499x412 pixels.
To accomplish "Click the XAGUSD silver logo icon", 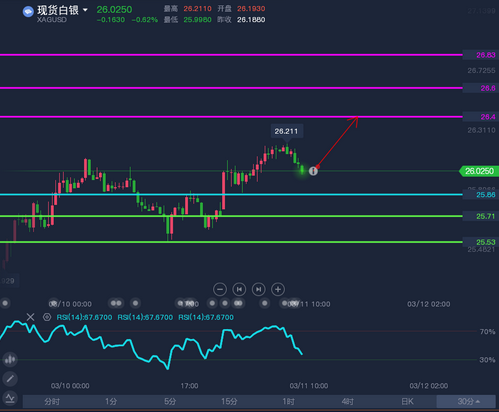I will [28, 12].
